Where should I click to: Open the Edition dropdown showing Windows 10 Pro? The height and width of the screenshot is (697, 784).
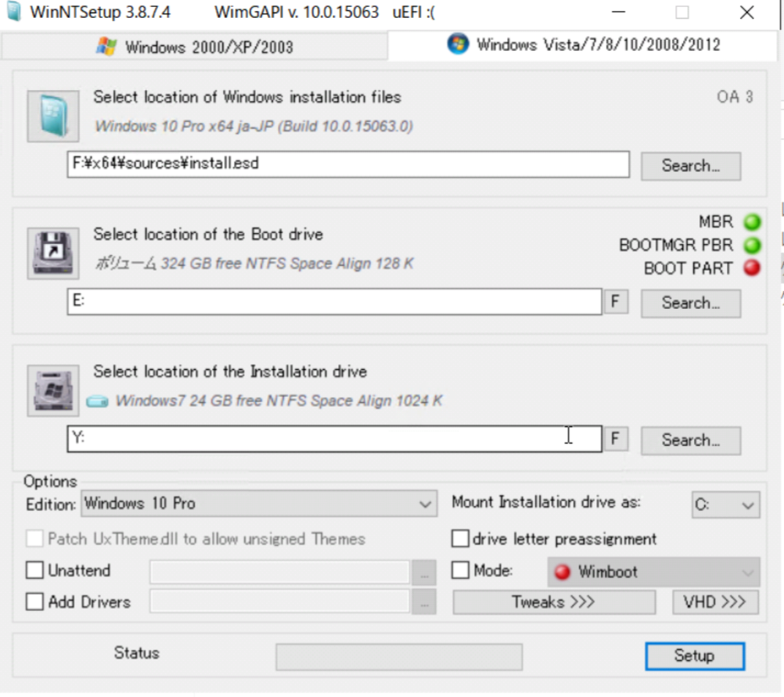(259, 504)
